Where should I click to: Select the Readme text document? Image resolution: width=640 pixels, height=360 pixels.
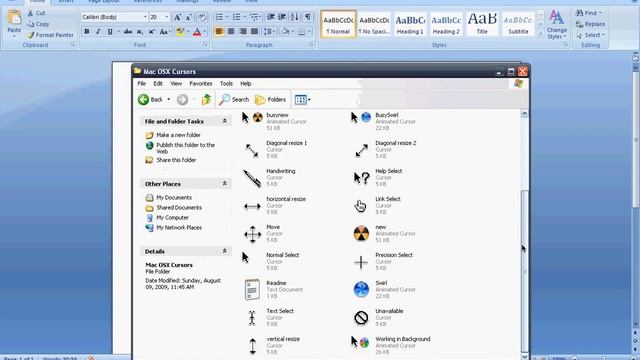273,289
